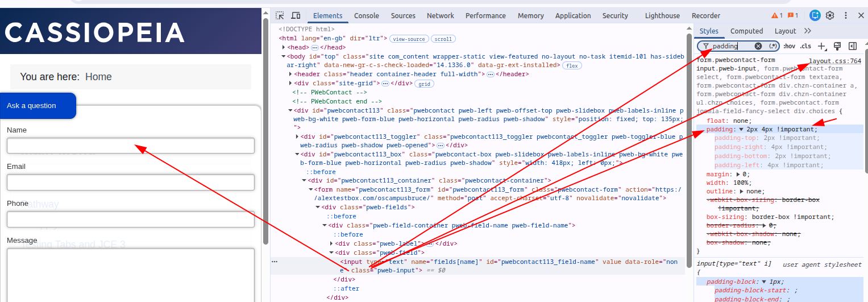
Task: Open the Security tab
Action: 615,15
